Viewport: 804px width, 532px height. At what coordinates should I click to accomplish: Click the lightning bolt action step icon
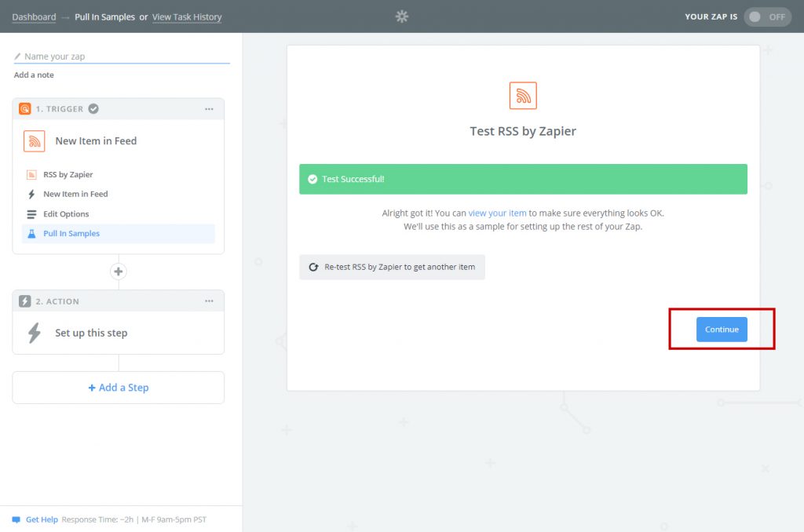(x=35, y=333)
